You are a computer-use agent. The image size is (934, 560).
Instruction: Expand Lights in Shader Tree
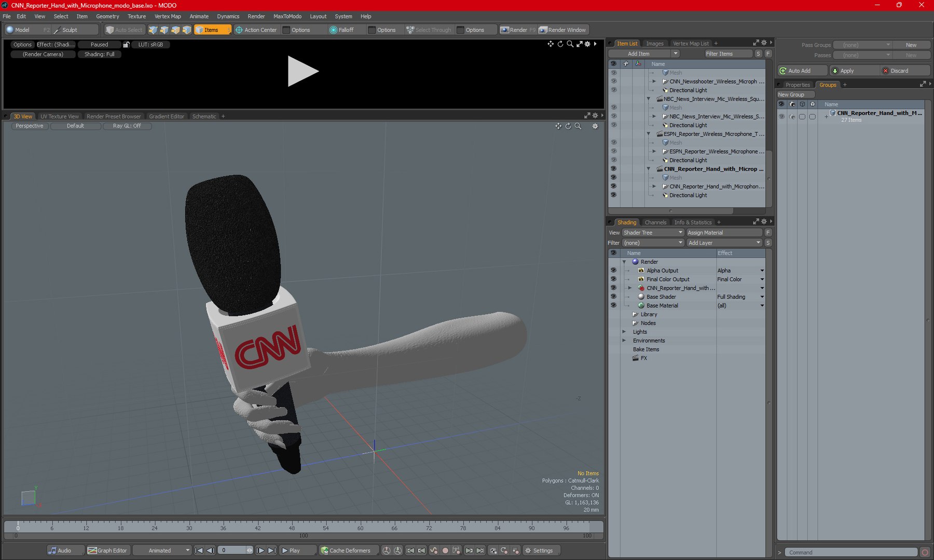624,332
